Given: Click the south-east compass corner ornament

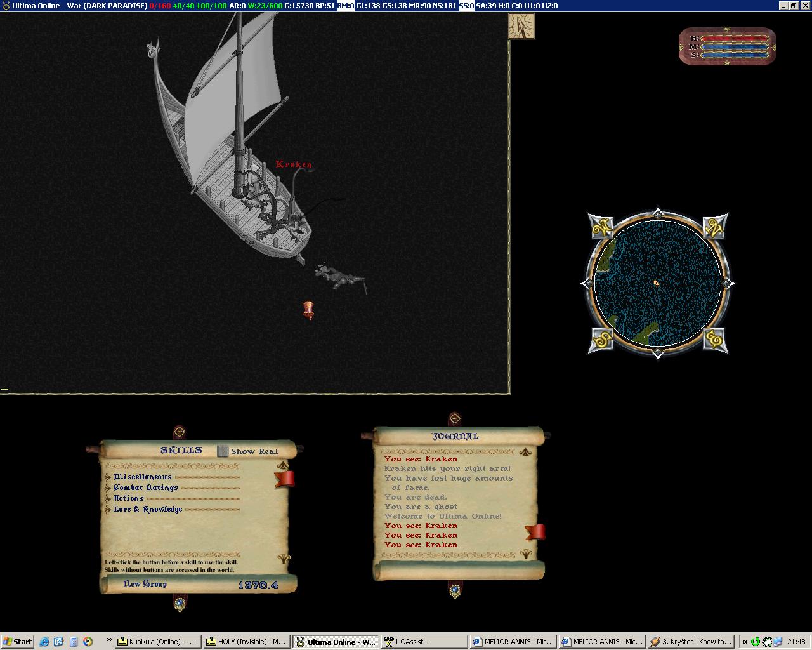Looking at the screenshot, I should click(715, 340).
